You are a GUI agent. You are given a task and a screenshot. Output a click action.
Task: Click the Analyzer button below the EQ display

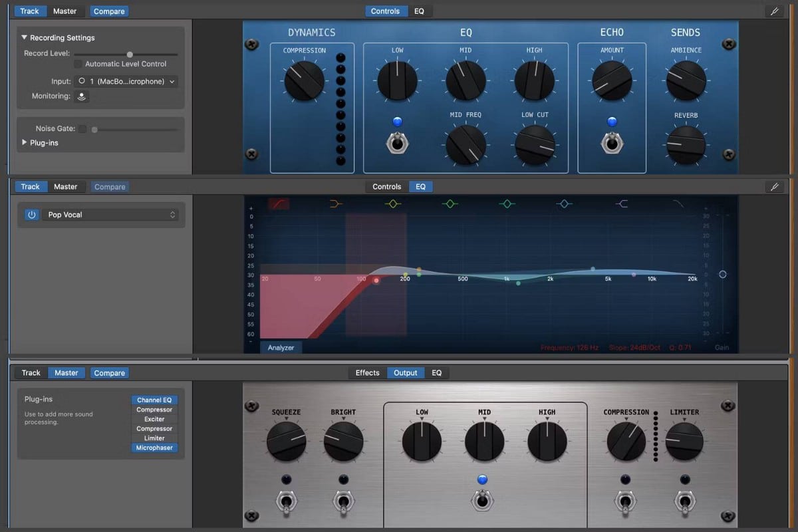pyautogui.click(x=281, y=347)
